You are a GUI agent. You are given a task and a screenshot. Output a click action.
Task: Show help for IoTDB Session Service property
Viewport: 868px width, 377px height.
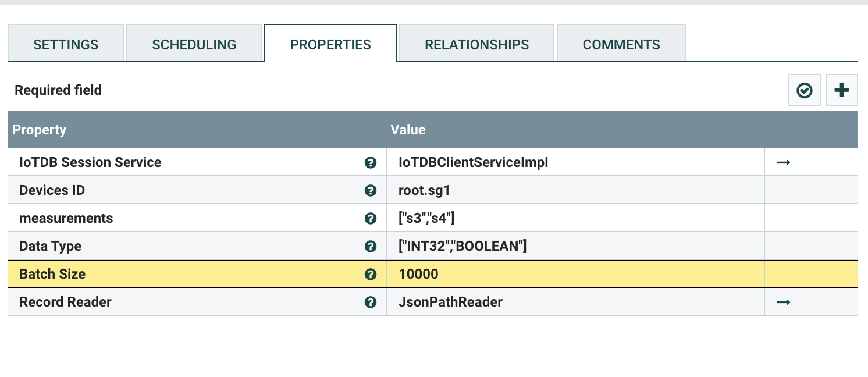click(x=370, y=163)
